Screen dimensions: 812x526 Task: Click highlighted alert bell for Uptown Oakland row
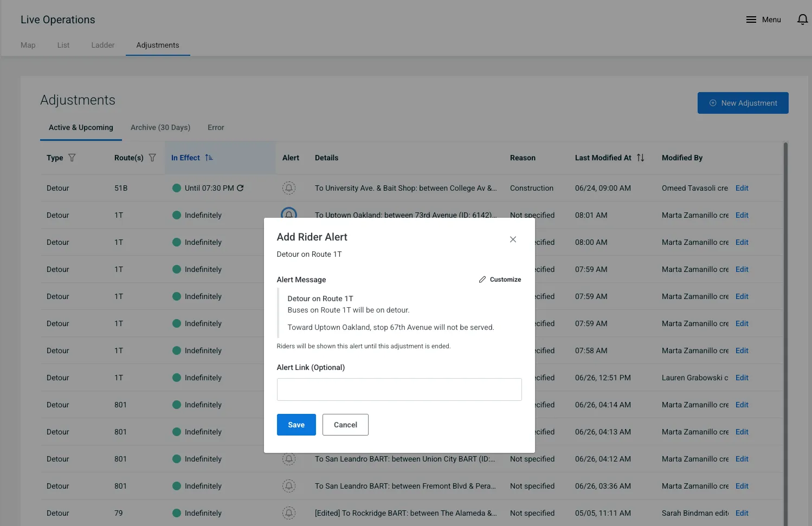(289, 213)
